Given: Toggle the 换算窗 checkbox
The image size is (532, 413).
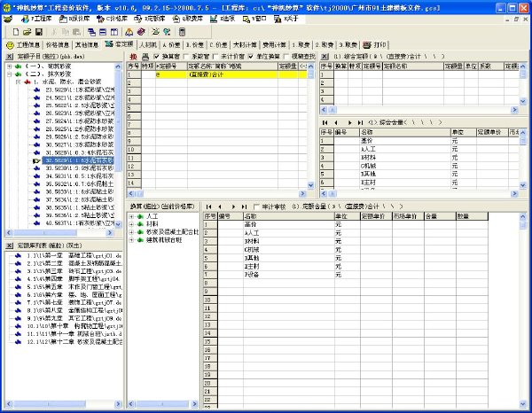Looking at the screenshot, I should [156, 57].
